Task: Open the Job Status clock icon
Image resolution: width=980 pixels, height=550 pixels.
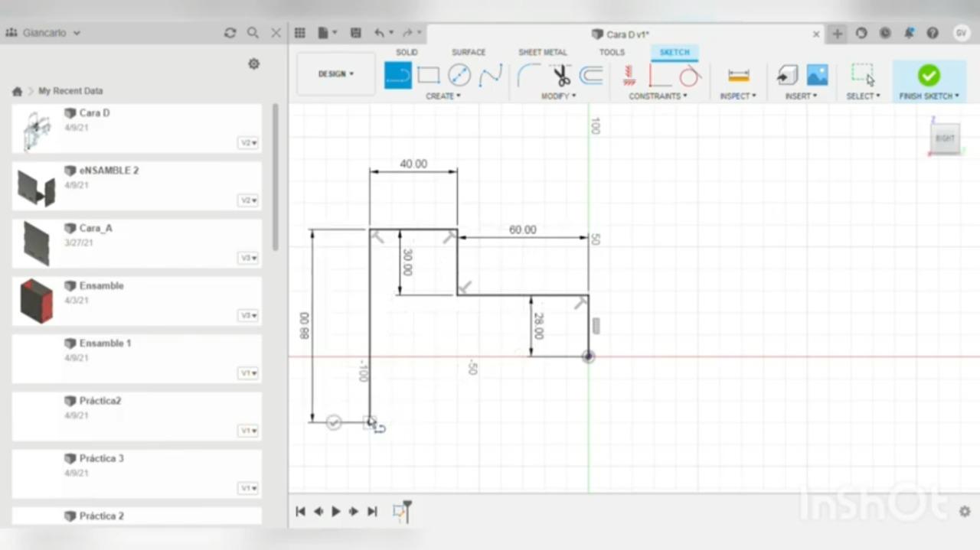Action: [885, 33]
